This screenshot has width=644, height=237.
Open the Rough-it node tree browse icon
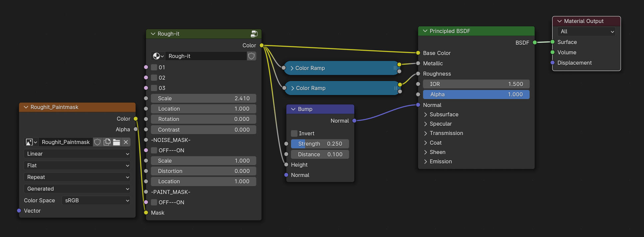pos(158,56)
